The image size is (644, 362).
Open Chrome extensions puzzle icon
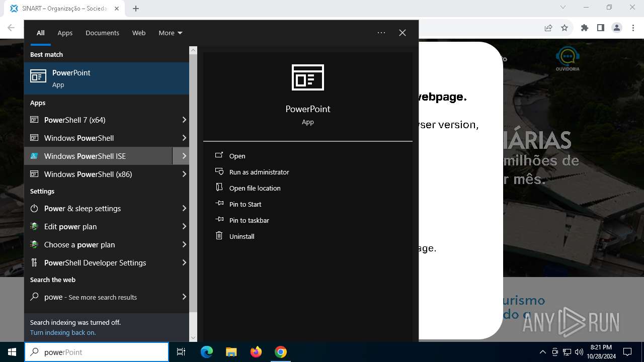pos(585,28)
